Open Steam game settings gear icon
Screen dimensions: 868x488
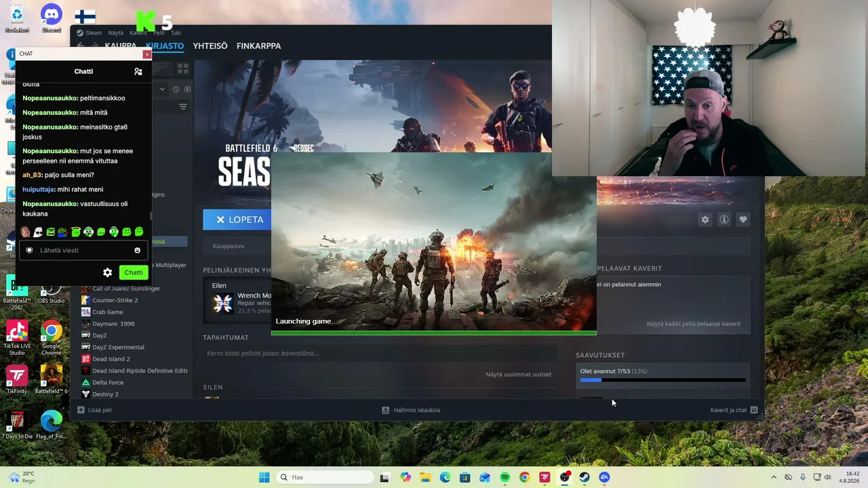click(705, 220)
